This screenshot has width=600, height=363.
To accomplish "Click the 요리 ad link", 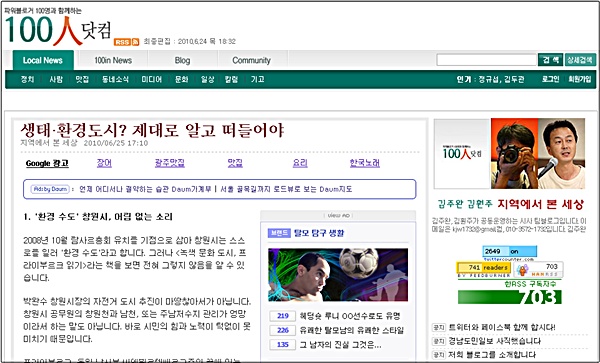I will point(300,163).
